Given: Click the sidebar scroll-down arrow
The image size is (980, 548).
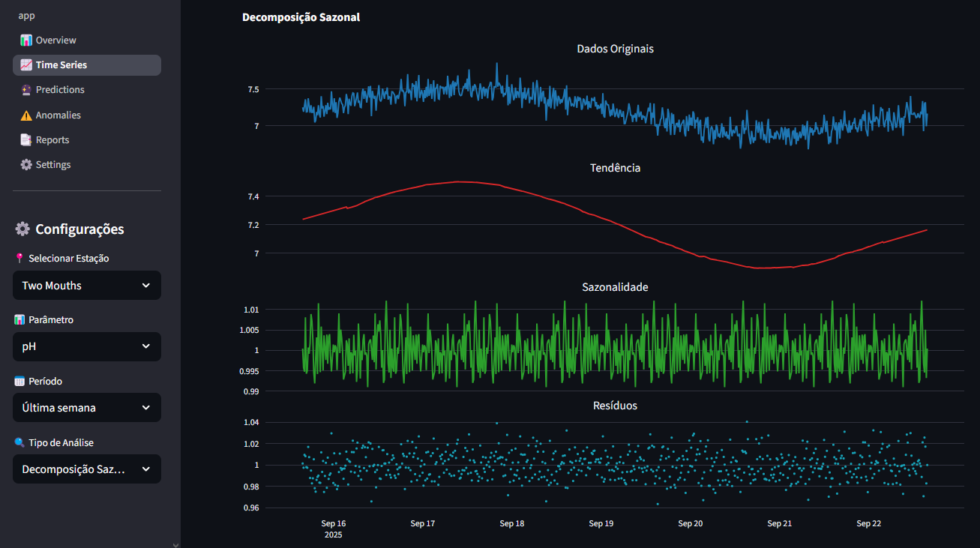Looking at the screenshot, I should [x=175, y=544].
